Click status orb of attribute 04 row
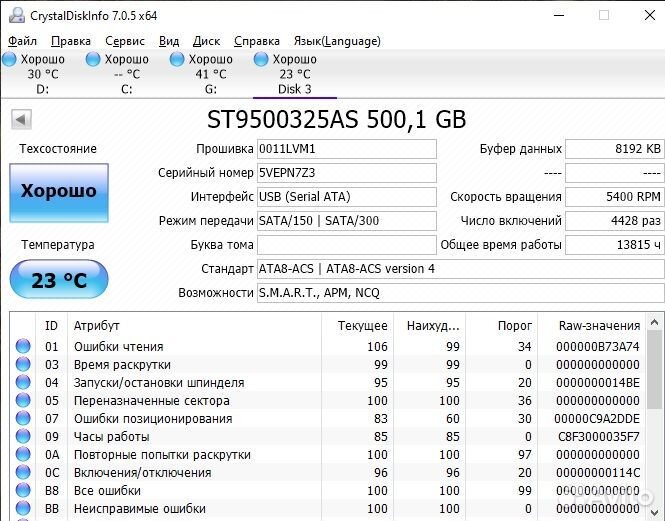665x521 pixels. 23,382
